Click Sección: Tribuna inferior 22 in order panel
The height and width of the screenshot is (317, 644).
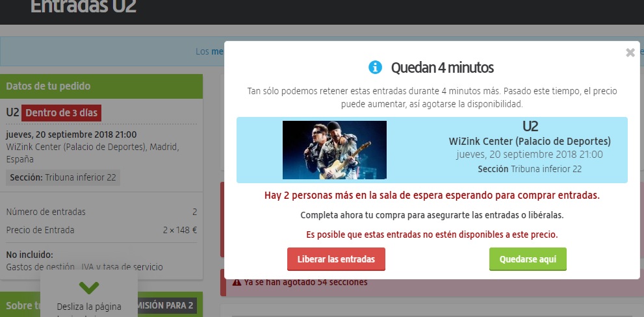coord(63,178)
